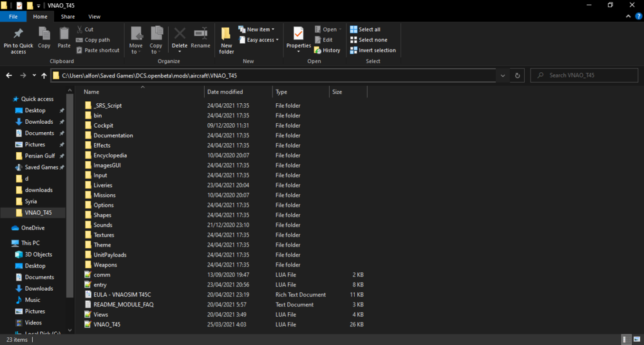
Task: Switch to Large icons view layout
Action: click(x=637, y=340)
